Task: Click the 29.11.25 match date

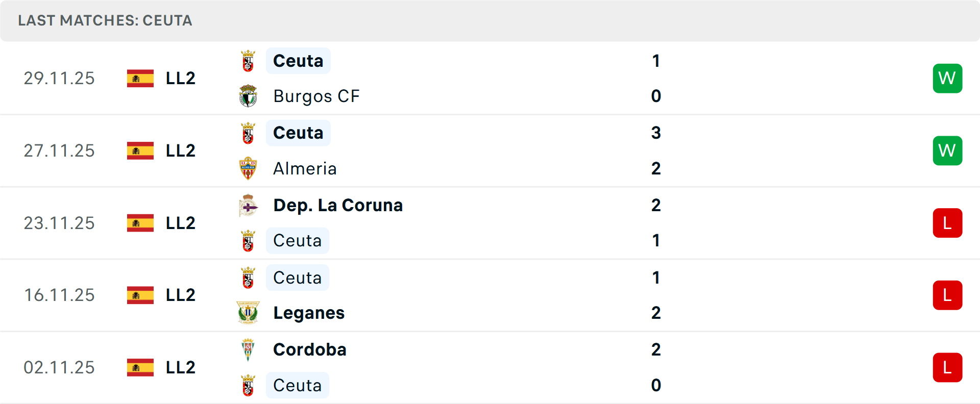Action: coord(59,79)
